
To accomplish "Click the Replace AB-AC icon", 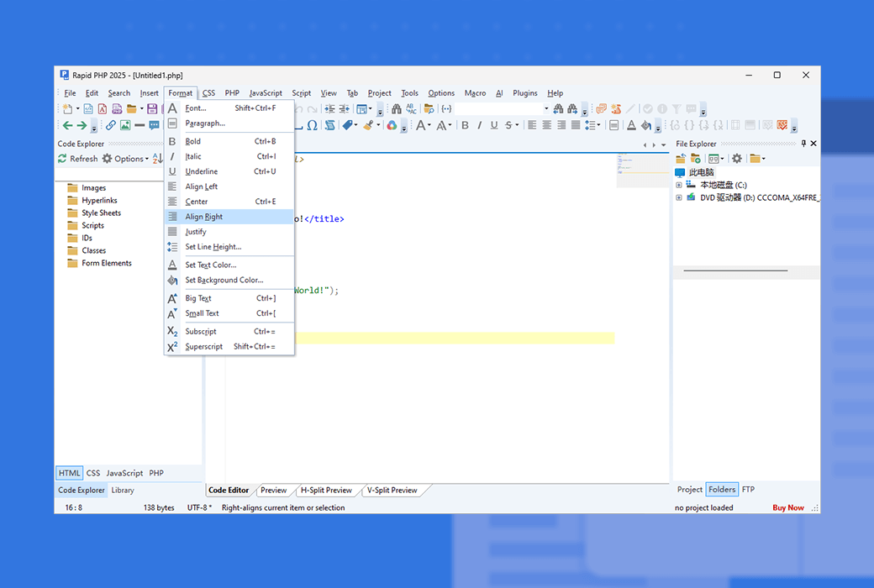I will 411,108.
